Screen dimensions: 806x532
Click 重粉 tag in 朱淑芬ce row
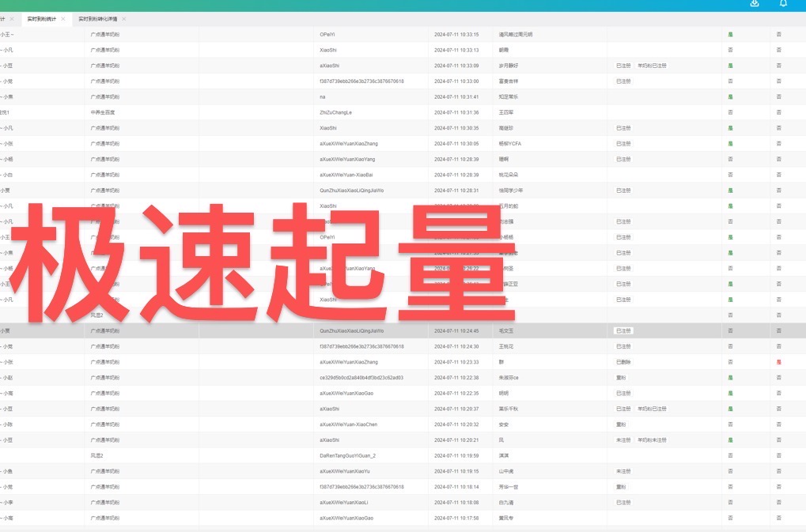point(621,378)
